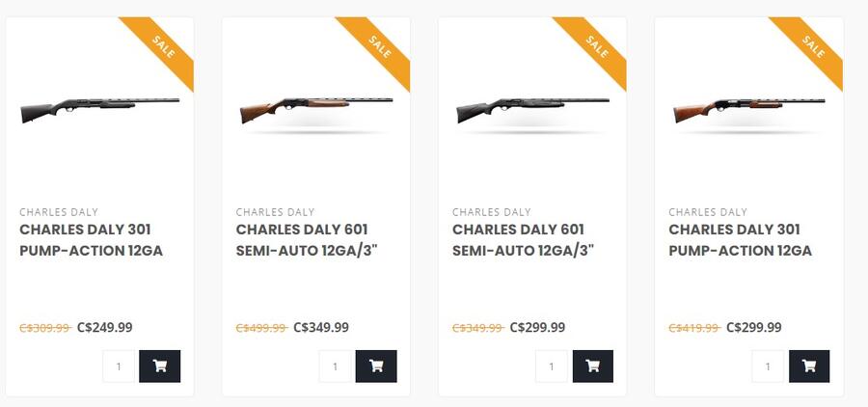The height and width of the screenshot is (407, 868).
Task: Select 601 Semi-Auto title, originally C$349.99
Action: point(524,240)
